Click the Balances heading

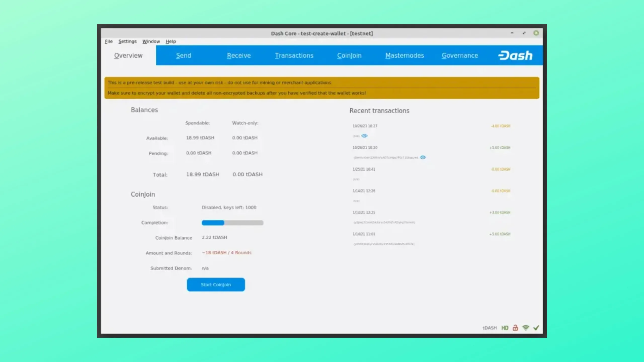point(144,110)
